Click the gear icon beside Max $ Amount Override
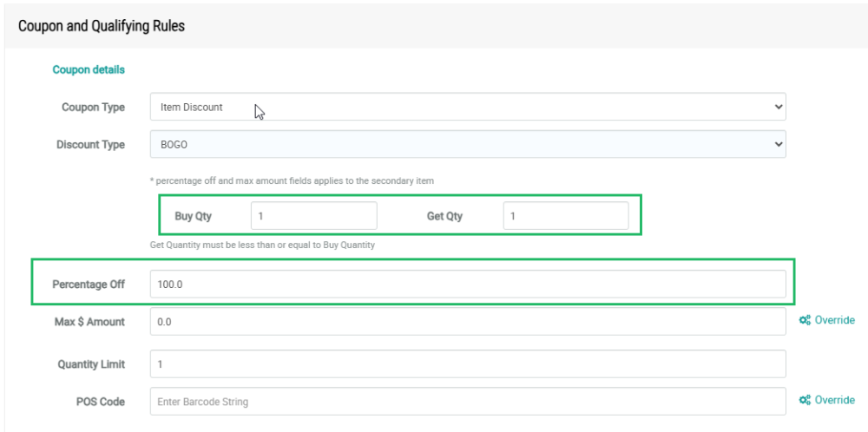The image size is (868, 432). tap(806, 321)
